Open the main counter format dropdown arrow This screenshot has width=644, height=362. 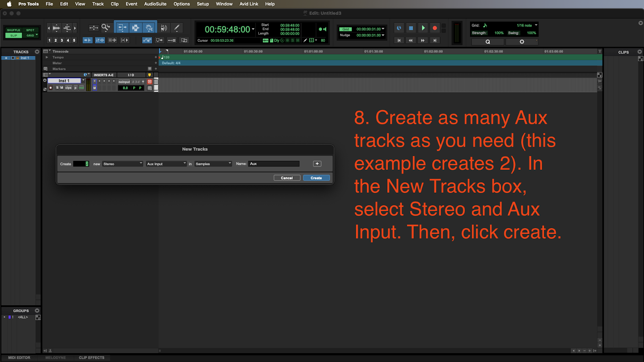pyautogui.click(x=253, y=29)
